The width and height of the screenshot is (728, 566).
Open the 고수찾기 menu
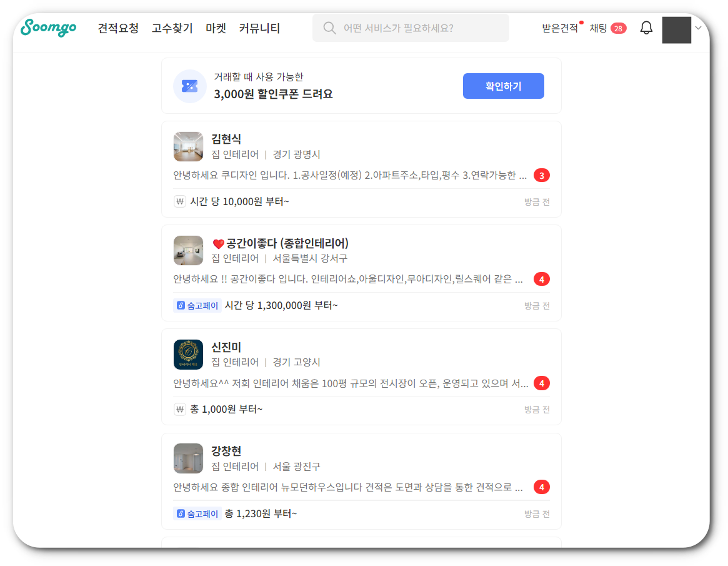(172, 28)
